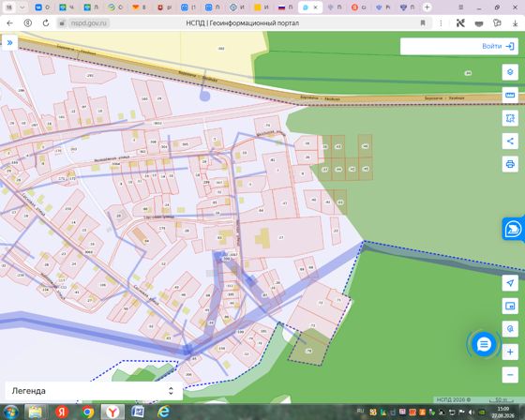Image resolution: width=525 pixels, height=420 pixels.
Task: Expand the left sidebar panel
Action: pos(9,42)
